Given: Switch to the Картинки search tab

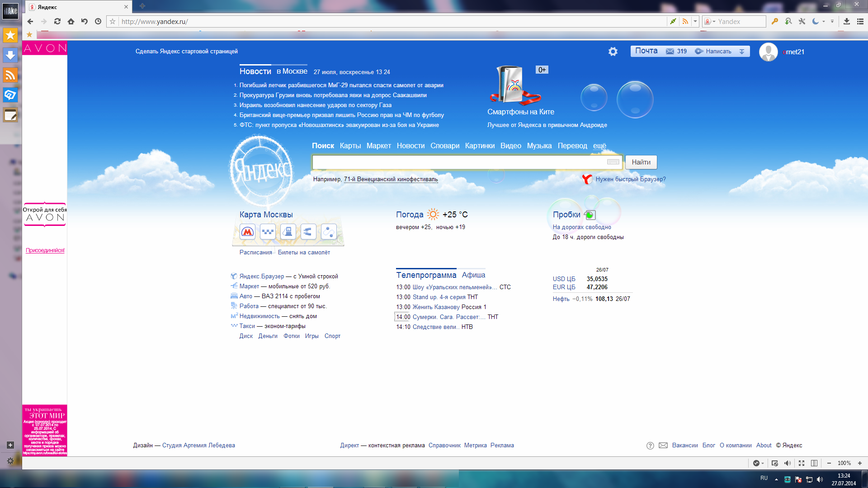Looking at the screenshot, I should pyautogui.click(x=480, y=146).
